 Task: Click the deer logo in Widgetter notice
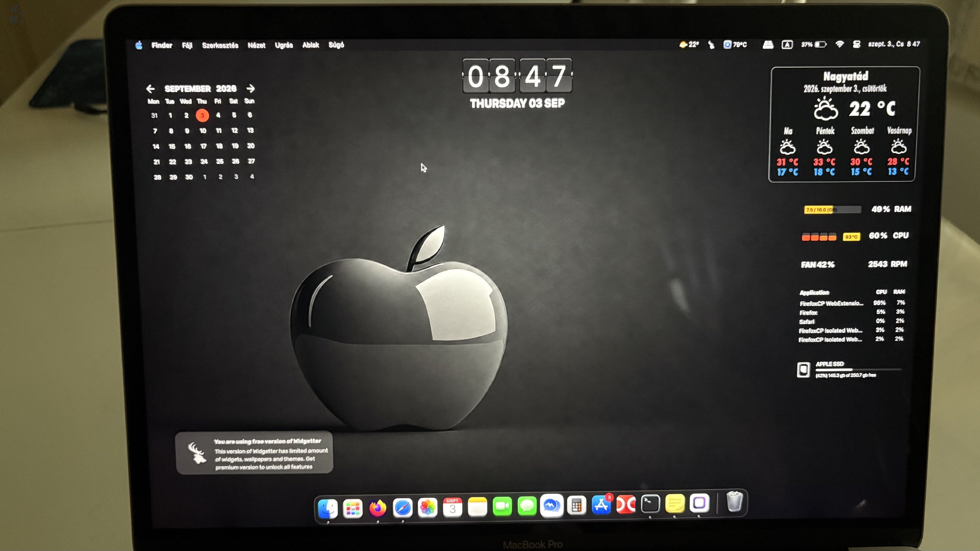[x=197, y=453]
